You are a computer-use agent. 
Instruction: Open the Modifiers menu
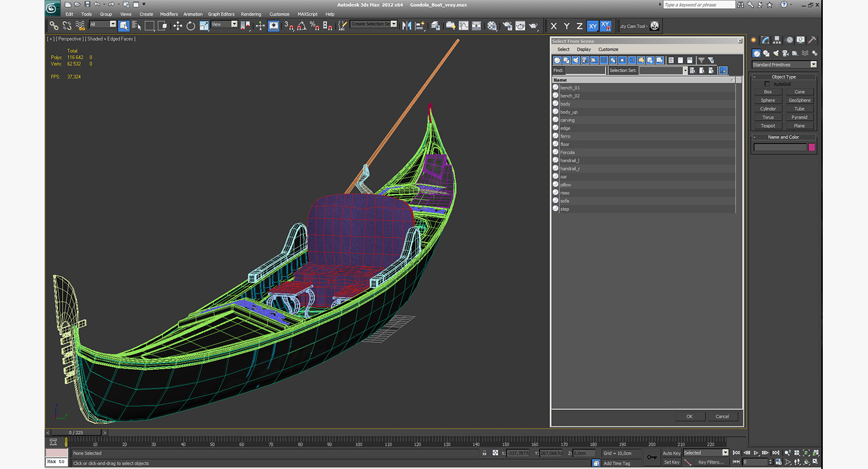pos(169,14)
